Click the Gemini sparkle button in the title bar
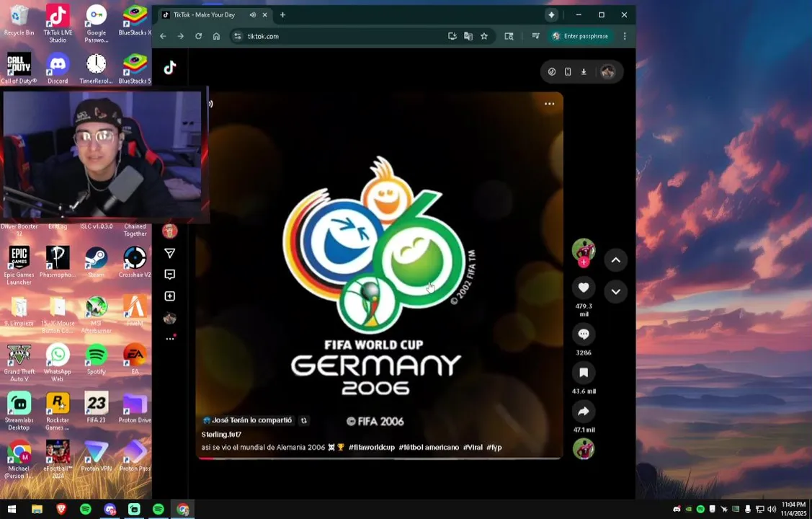Viewport: 812px width, 519px height. (551, 15)
